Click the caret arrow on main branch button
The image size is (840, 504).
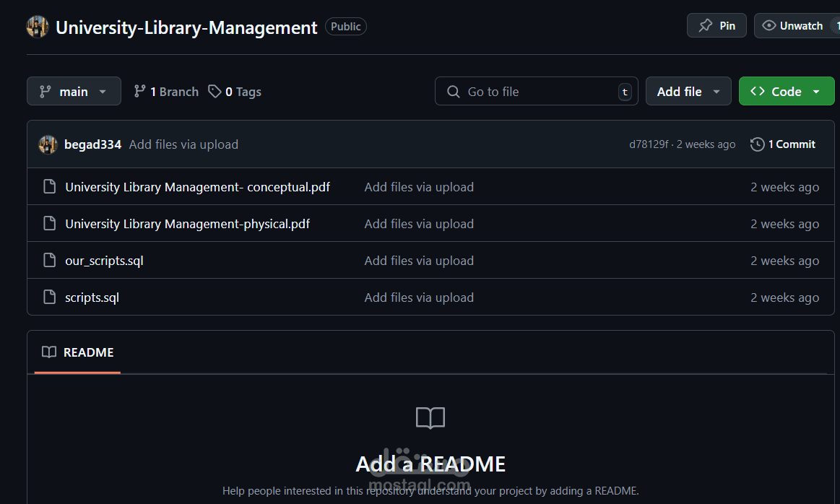(x=103, y=92)
